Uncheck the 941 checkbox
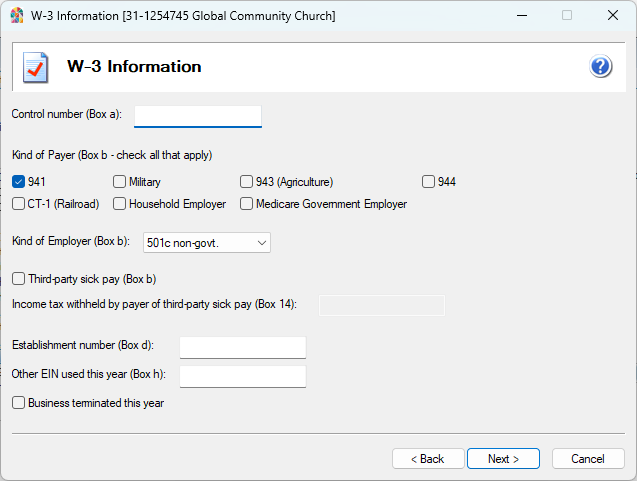Image resolution: width=637 pixels, height=481 pixels. click(19, 182)
